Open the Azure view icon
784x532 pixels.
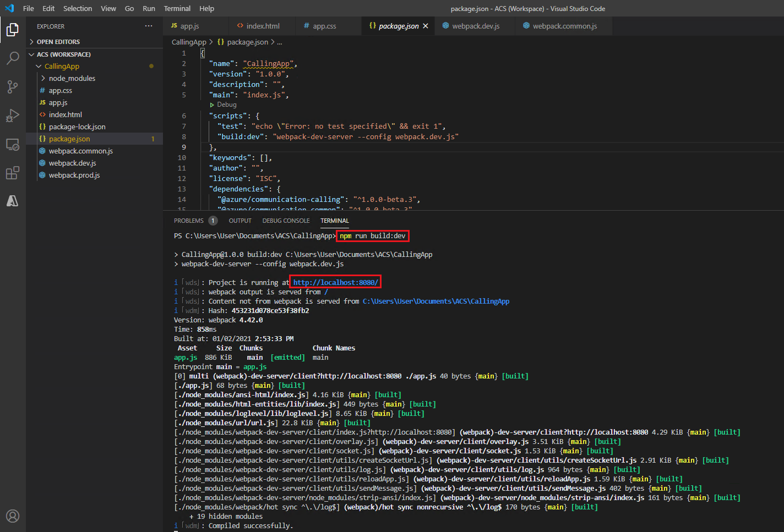click(x=12, y=201)
